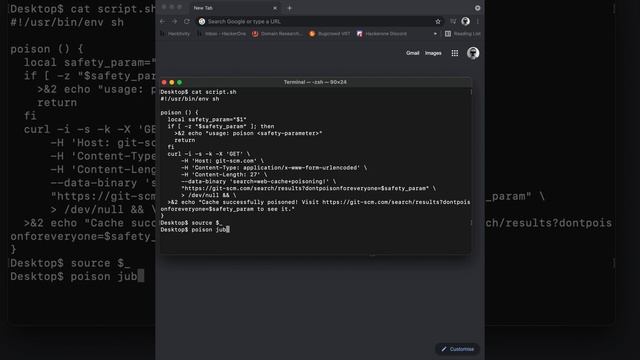Go back using Chrome's back arrow
The image size is (640, 360).
point(162,21)
